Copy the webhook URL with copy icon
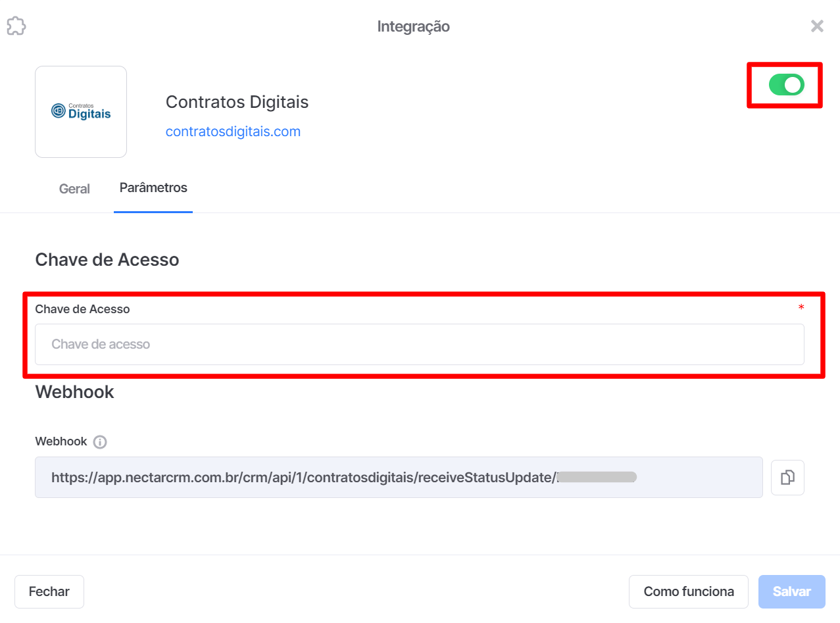The width and height of the screenshot is (840, 623). (x=787, y=478)
